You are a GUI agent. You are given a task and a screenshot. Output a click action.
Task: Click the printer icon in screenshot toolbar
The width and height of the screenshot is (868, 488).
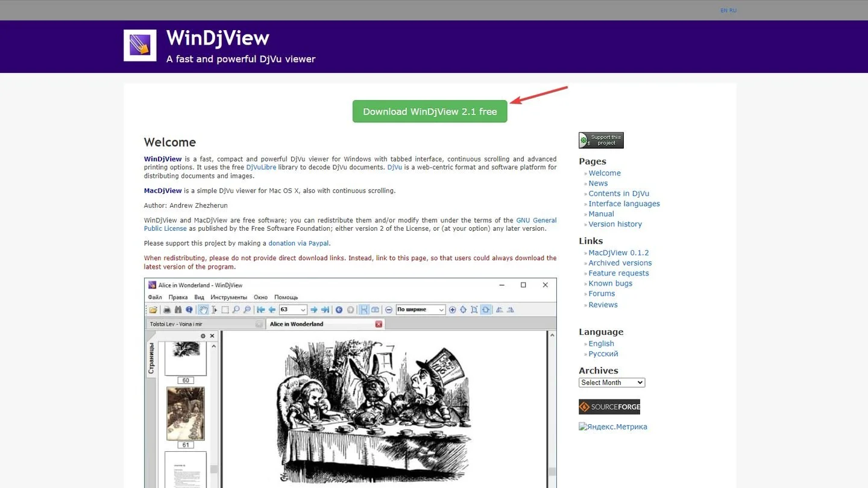(x=167, y=310)
